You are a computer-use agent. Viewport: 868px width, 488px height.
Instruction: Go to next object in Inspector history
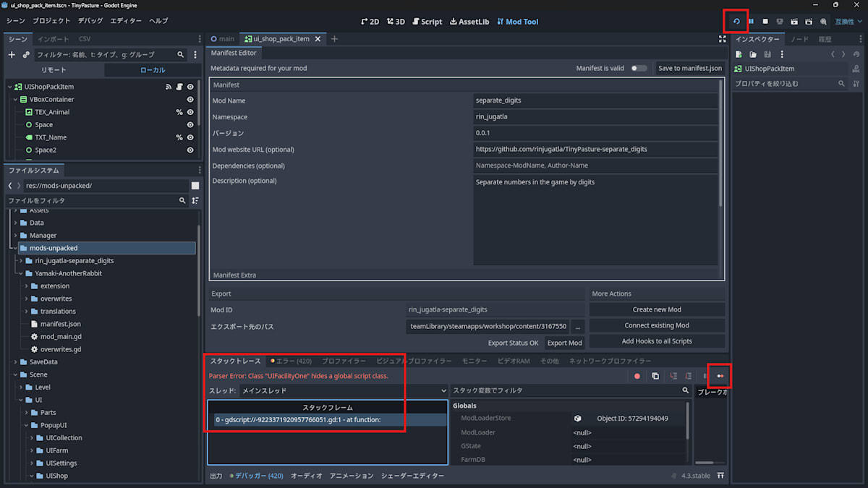click(x=843, y=54)
